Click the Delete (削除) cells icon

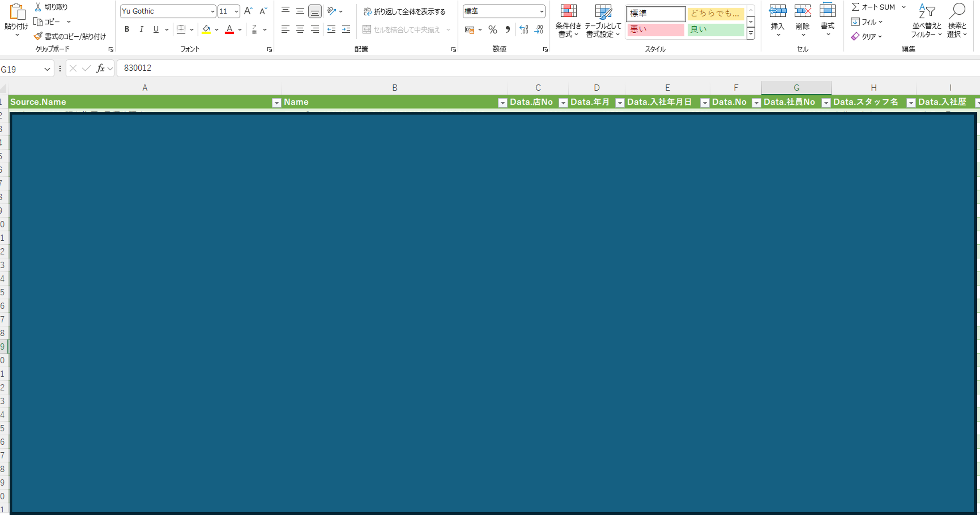[803, 11]
